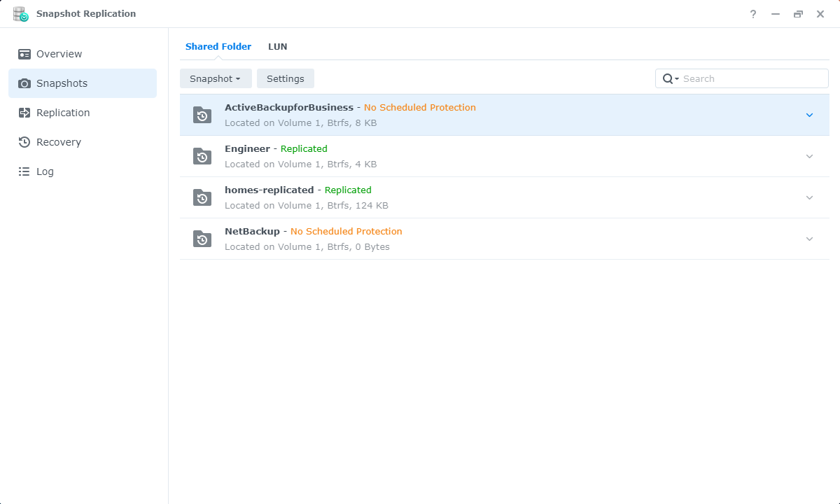
Task: Go to the Replication sidebar section
Action: coord(63,113)
